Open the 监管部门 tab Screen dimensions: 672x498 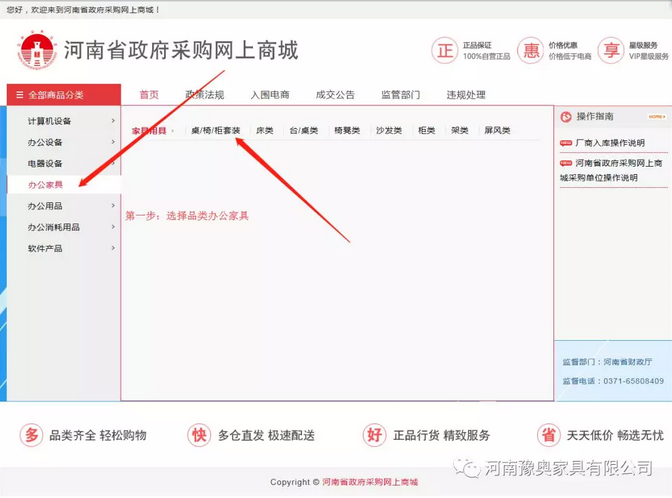click(401, 95)
